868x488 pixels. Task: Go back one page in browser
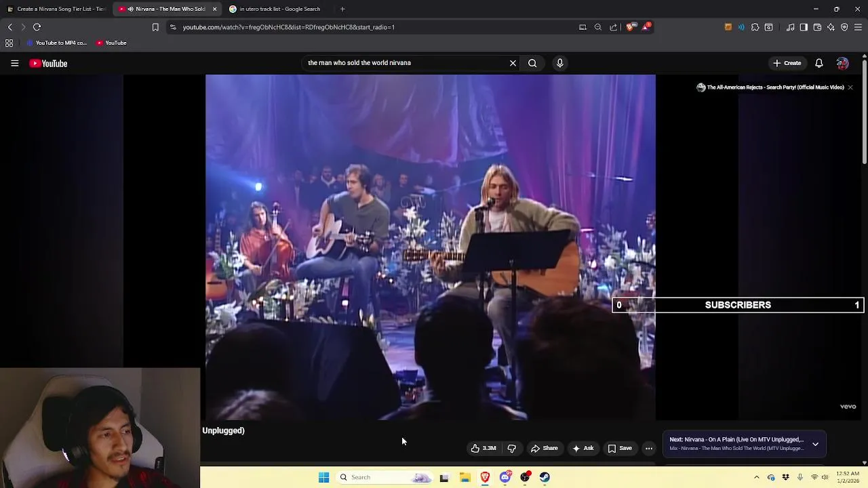[x=9, y=27]
